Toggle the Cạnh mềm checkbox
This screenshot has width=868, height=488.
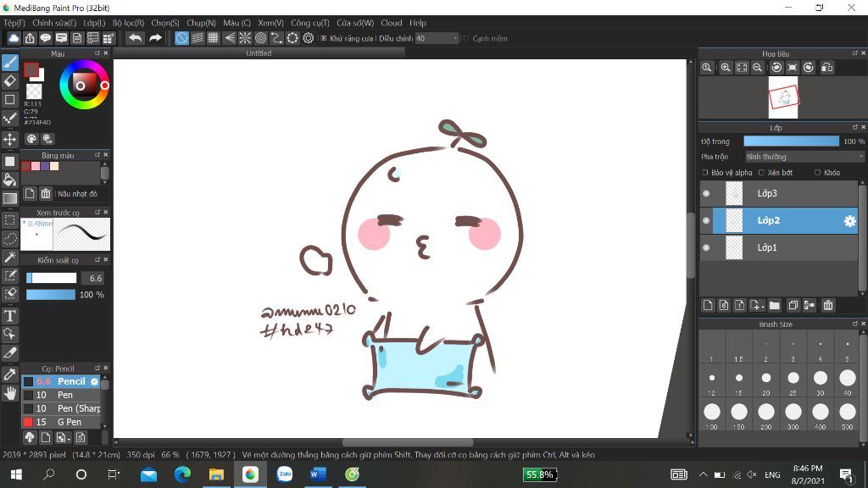[x=466, y=38]
